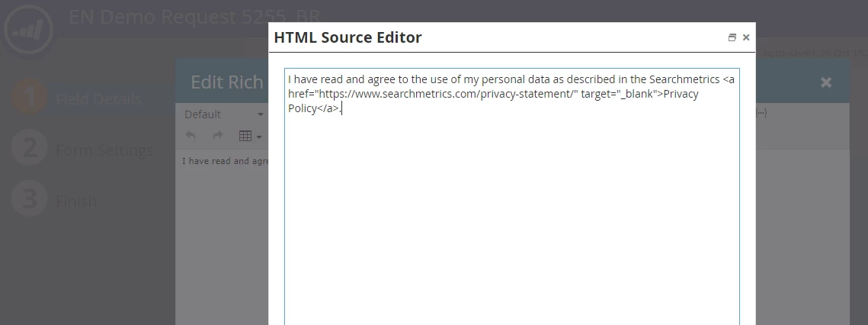Maximize the HTML Source Editor window

tap(732, 37)
